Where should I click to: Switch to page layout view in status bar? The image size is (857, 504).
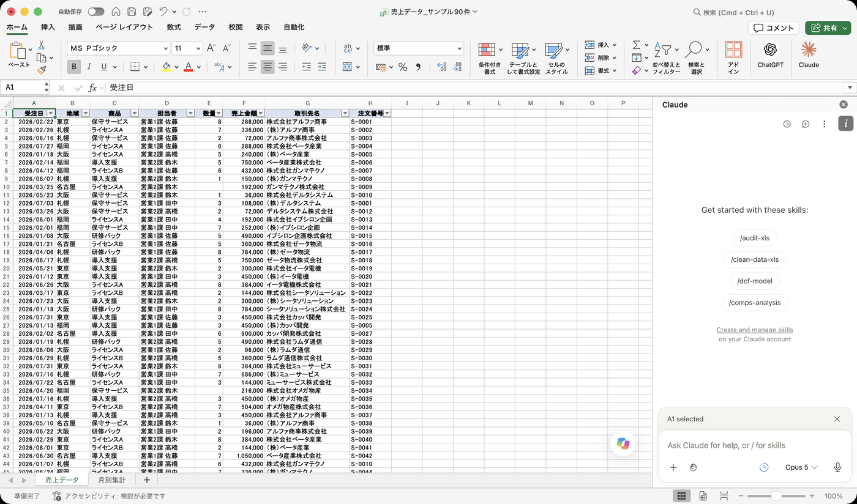[x=703, y=496]
